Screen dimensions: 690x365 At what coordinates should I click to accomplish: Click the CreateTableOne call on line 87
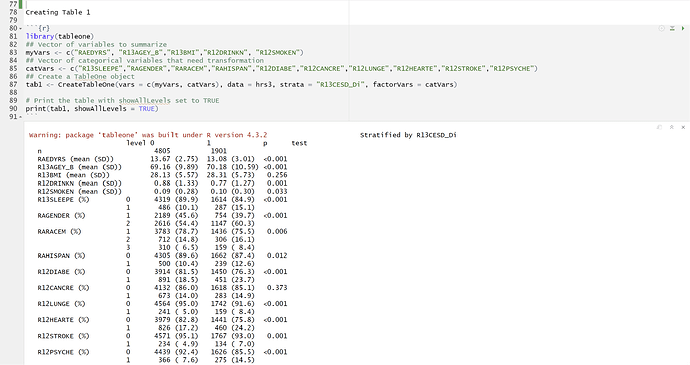click(241, 85)
